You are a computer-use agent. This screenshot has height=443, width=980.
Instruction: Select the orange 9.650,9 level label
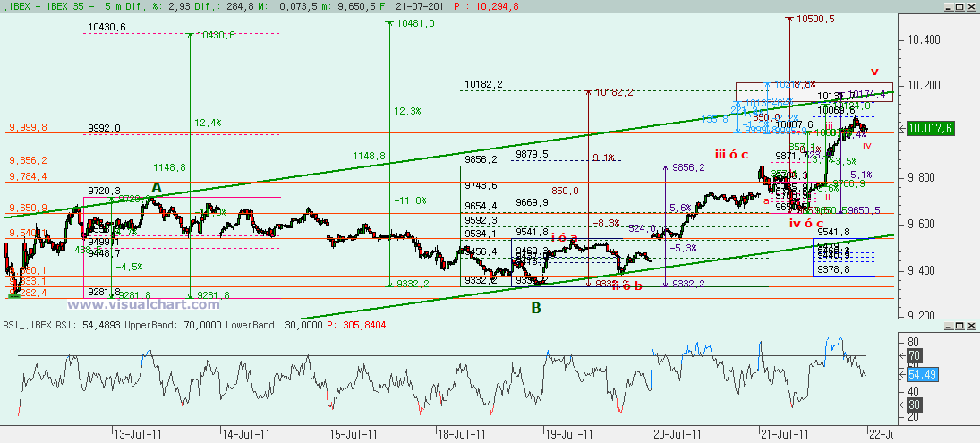(27, 208)
